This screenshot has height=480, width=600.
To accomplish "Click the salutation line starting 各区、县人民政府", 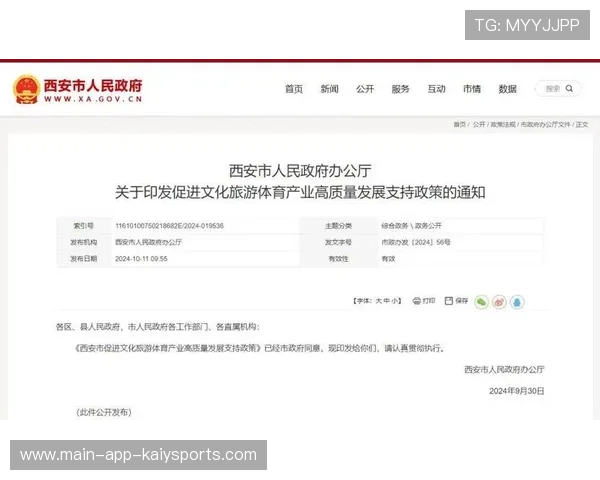I will click(158, 327).
